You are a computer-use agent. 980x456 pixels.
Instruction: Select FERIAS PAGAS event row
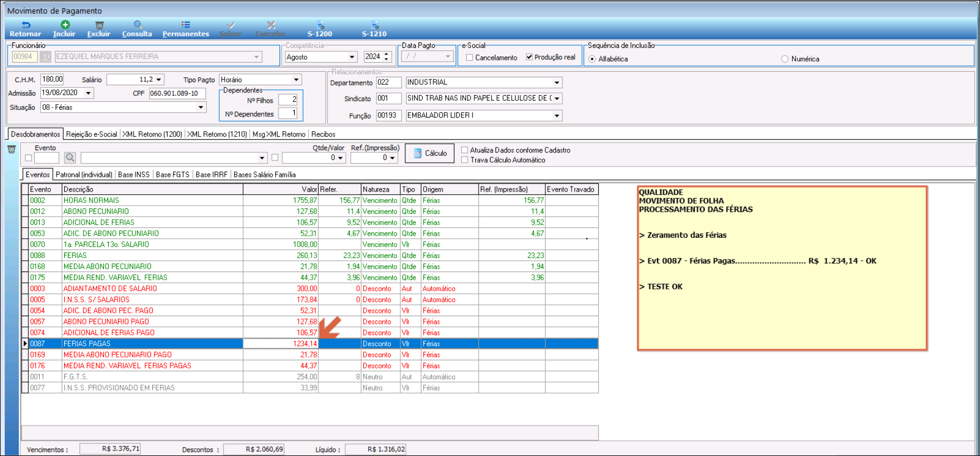coord(313,343)
